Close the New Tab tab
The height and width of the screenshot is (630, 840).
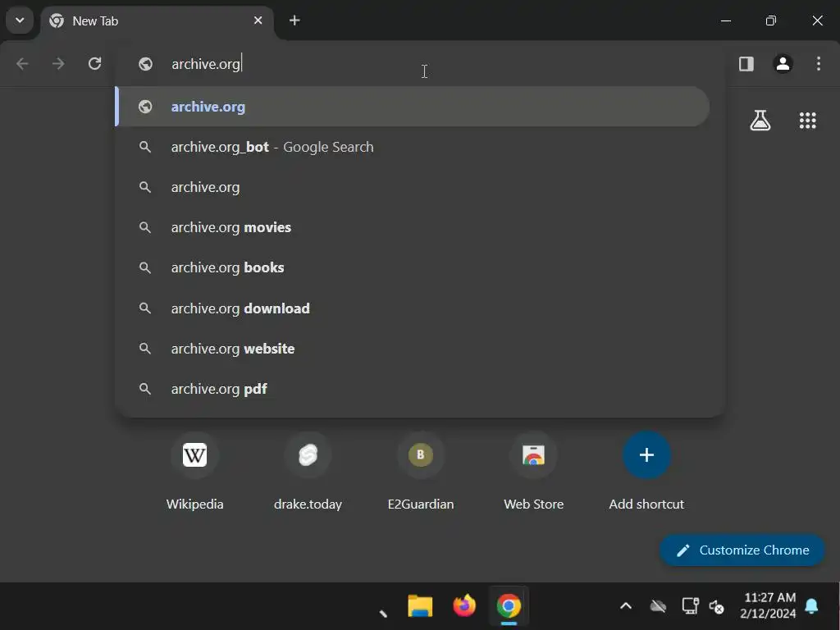coord(258,21)
